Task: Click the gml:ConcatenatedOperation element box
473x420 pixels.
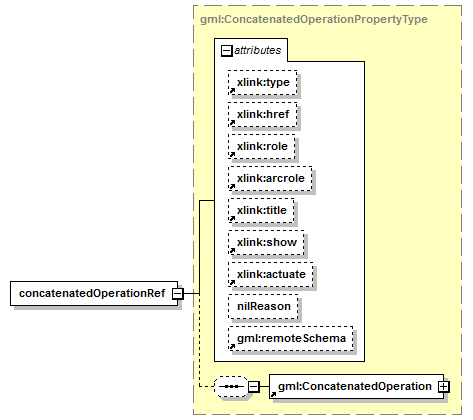Action: click(356, 387)
